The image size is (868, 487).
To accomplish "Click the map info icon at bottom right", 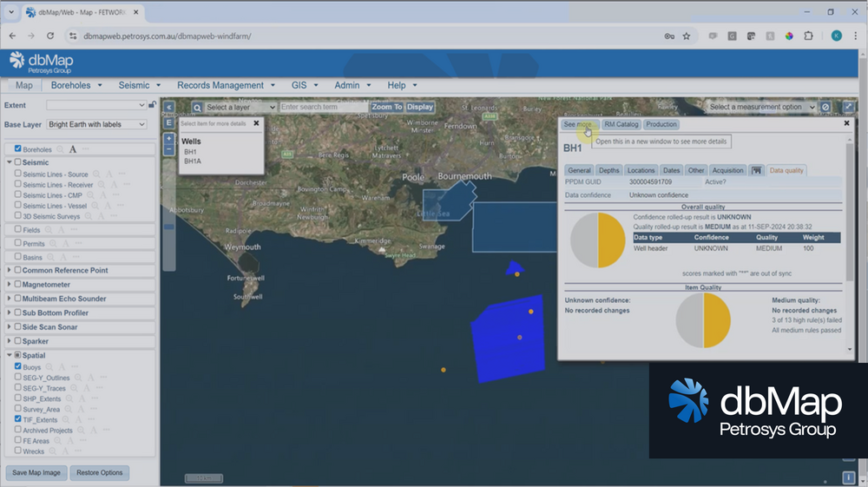I will pyautogui.click(x=849, y=477).
